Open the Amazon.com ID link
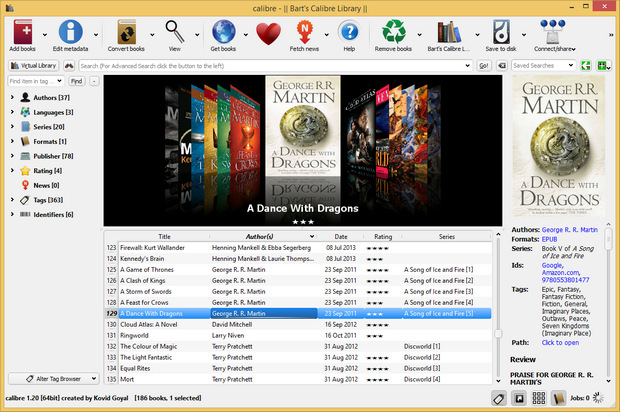 (x=560, y=272)
